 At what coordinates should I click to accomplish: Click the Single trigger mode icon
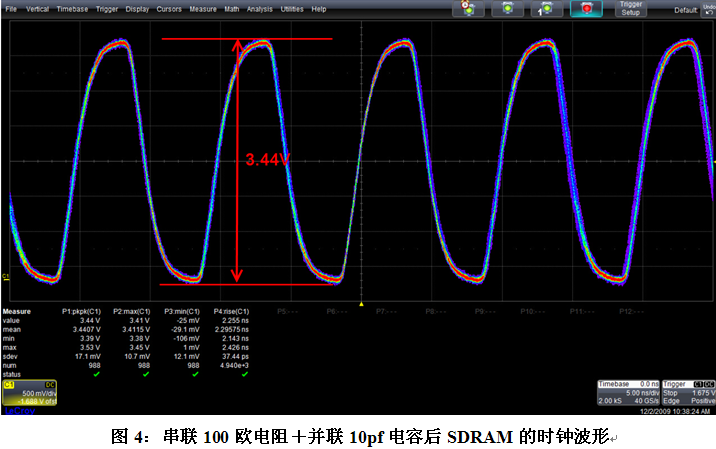tap(548, 9)
